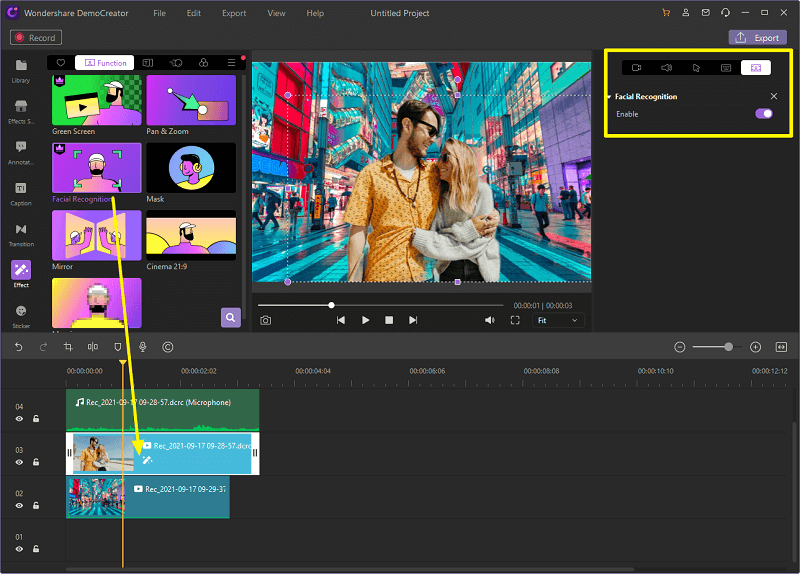This screenshot has height=575, width=800.
Task: Open the Export menu
Action: pos(234,13)
